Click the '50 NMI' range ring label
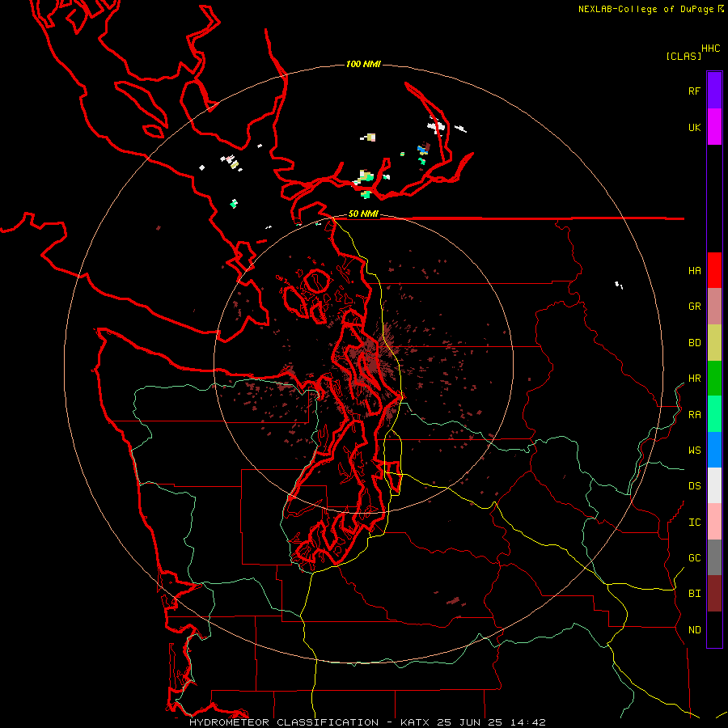The height and width of the screenshot is (728, 728). (363, 214)
